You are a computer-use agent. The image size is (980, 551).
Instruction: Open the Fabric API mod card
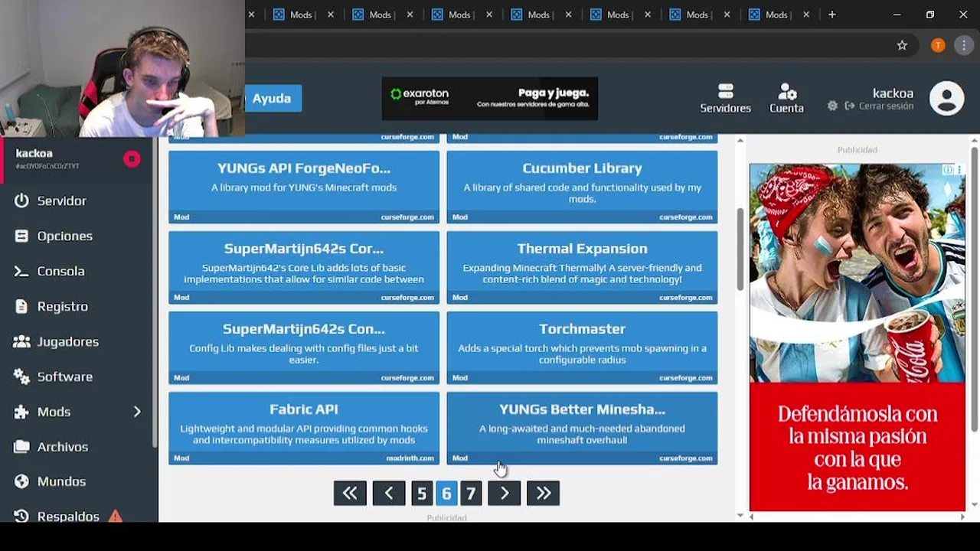click(304, 429)
